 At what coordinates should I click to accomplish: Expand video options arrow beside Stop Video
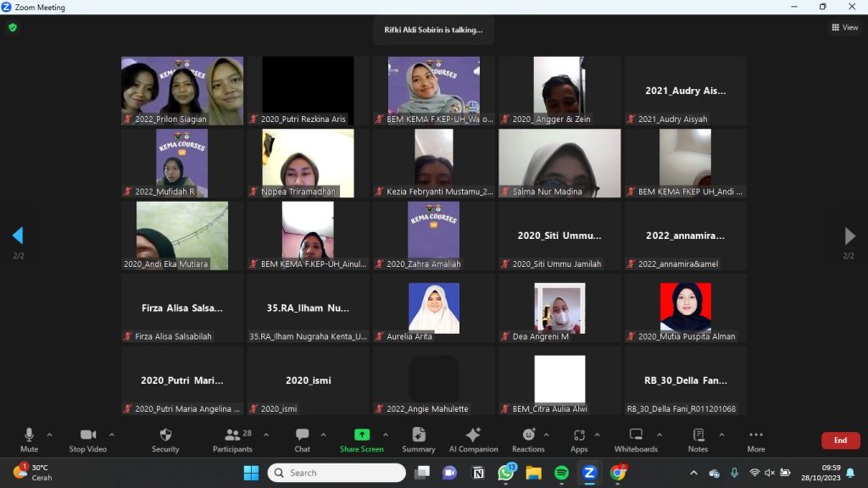pyautogui.click(x=111, y=435)
